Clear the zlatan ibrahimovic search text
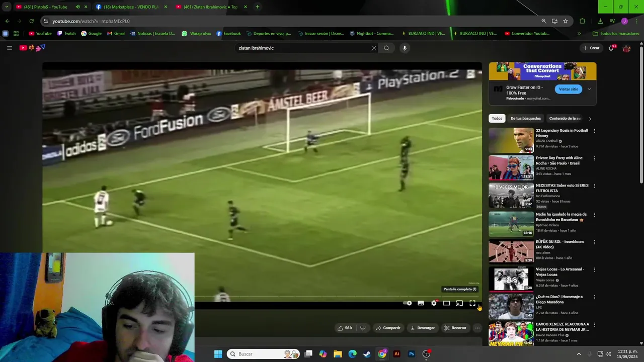This screenshot has width=644, height=362. [x=374, y=48]
